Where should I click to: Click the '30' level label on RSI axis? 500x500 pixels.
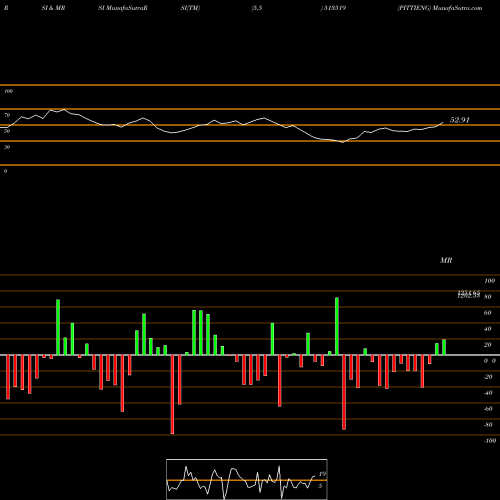click(7, 147)
